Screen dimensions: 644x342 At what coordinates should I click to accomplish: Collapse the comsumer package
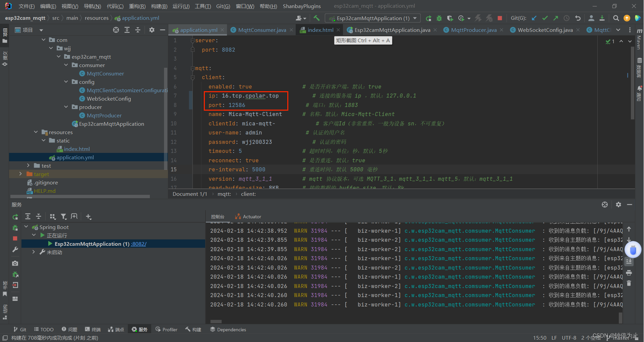coord(66,65)
